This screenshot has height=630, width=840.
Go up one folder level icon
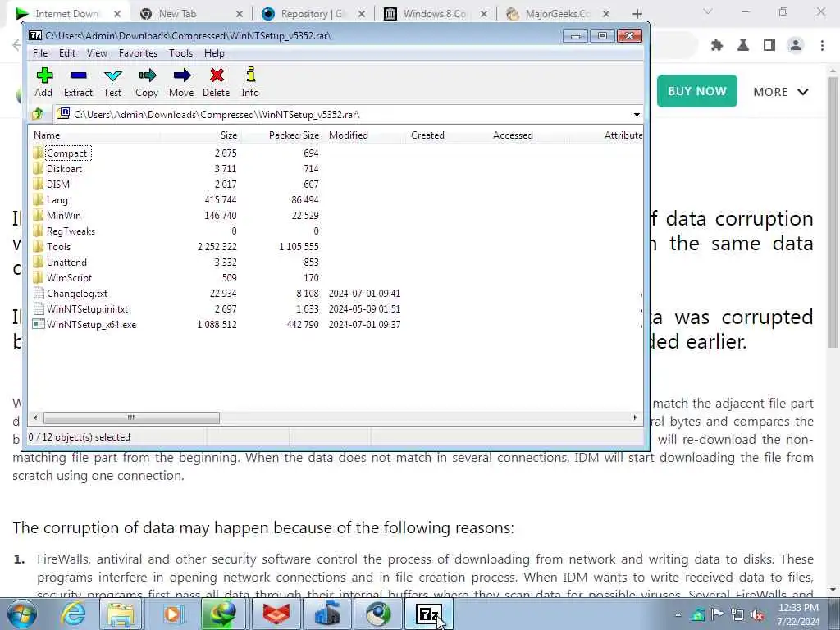point(38,114)
